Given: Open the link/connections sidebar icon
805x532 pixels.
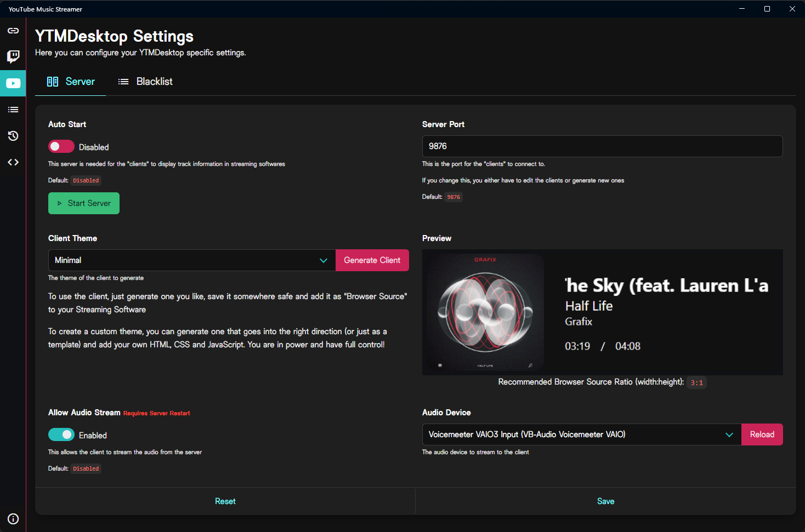Looking at the screenshot, I should (13, 31).
